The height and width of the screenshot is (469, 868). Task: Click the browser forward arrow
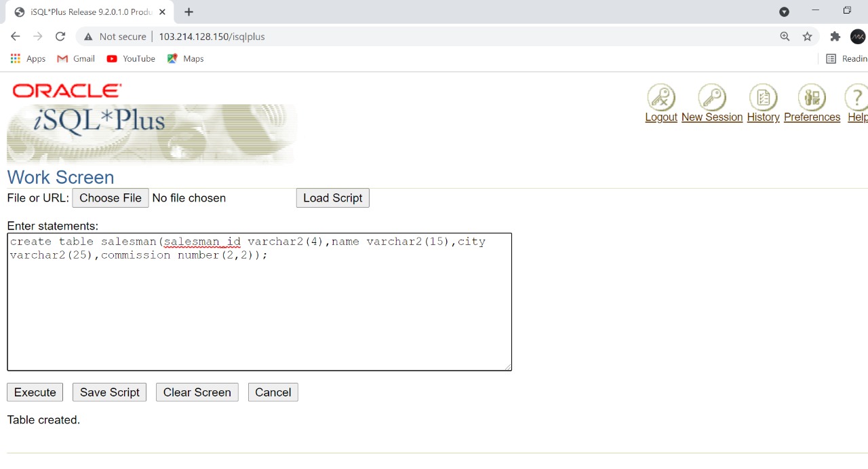[38, 37]
